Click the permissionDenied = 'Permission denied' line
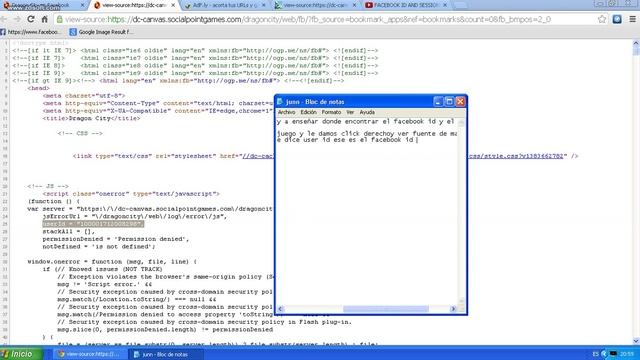Viewport: 640px width, 360px height. [x=116, y=239]
